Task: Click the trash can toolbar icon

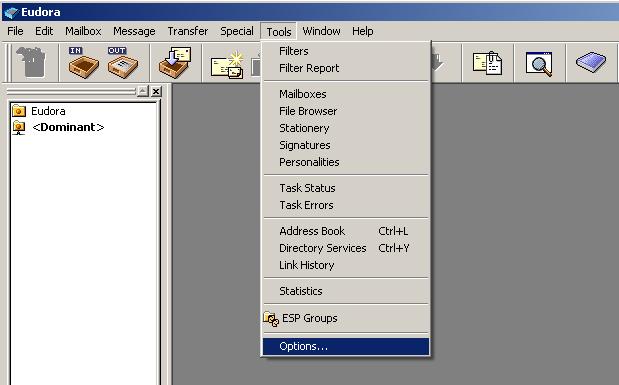Action: [31, 62]
